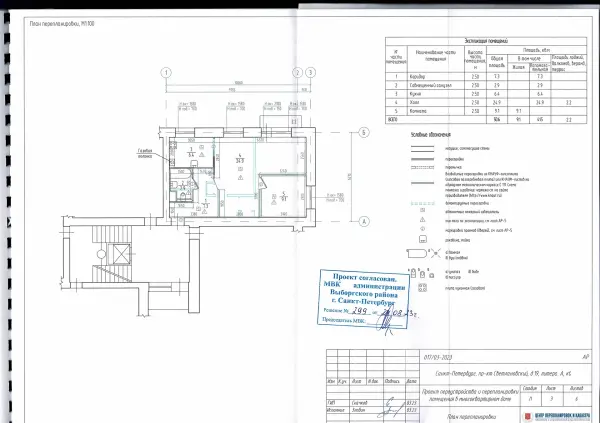Viewport: 600px width, 423px height.
Task: Click the bathtub symbol in the legend
Action: tap(417, 254)
